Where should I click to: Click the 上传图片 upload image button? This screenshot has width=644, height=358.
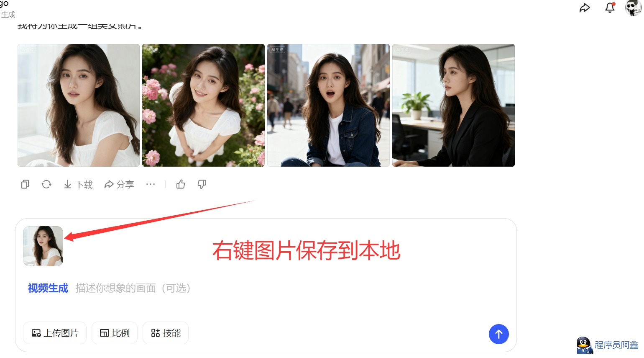pos(55,333)
